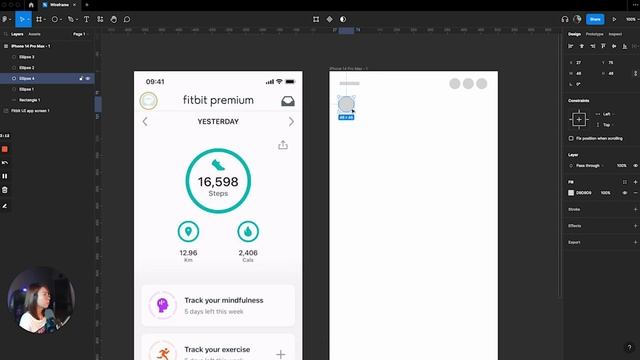Add a stroke with plus button
Viewport: 640px width, 360px height.
636,209
